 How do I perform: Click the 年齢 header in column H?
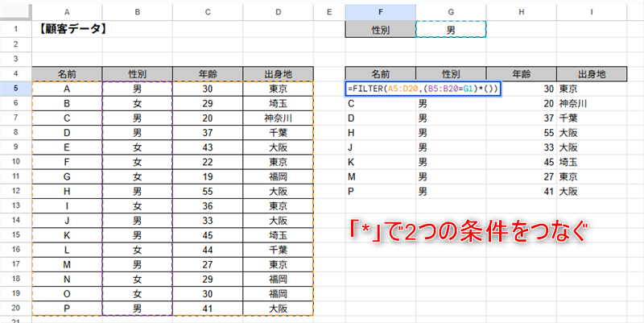[521, 73]
